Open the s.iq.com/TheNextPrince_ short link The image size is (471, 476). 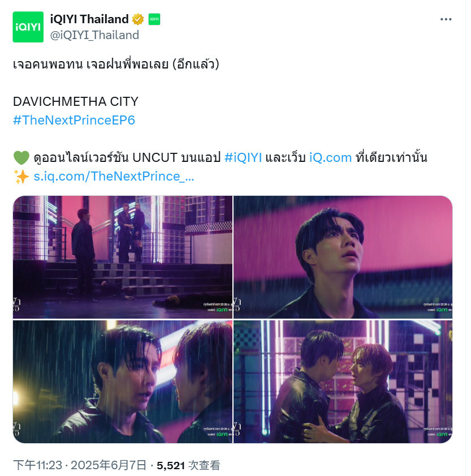coord(114,177)
